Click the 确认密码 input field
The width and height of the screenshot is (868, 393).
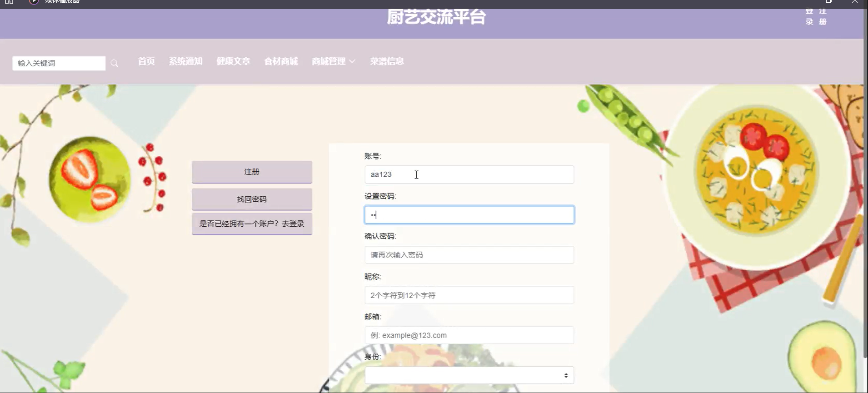coord(469,255)
